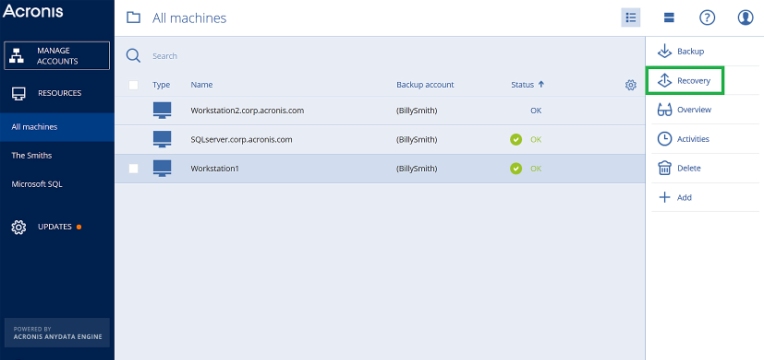
Task: Click backup account for Workstation1
Action: (417, 169)
